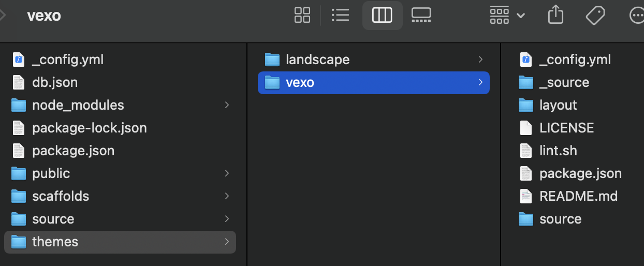
Task: Expand the node_modules folder chevron
Action: tap(227, 105)
